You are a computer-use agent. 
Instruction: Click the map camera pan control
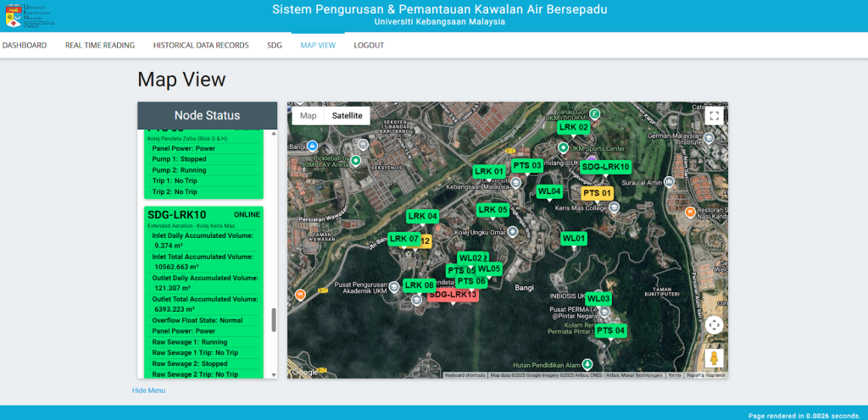[714, 325]
